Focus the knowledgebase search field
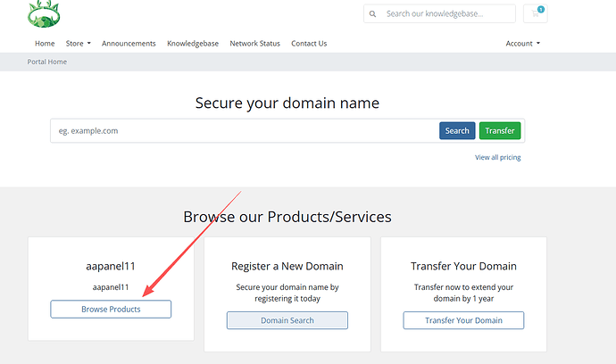 [x=446, y=14]
